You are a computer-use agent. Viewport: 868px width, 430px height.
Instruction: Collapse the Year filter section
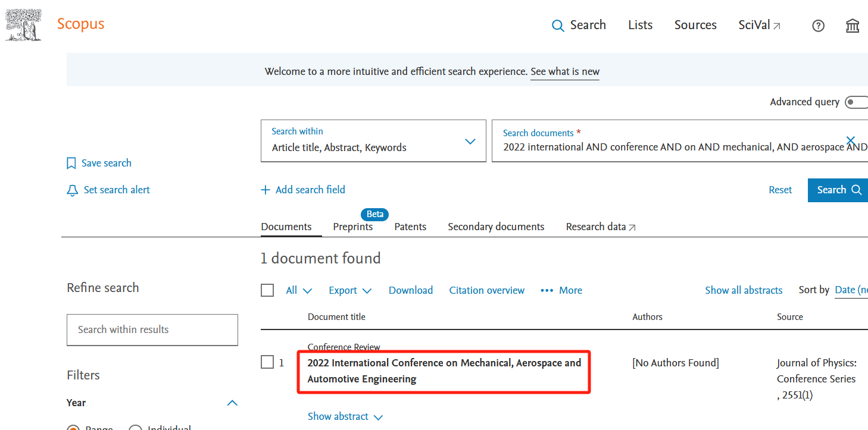pos(232,403)
